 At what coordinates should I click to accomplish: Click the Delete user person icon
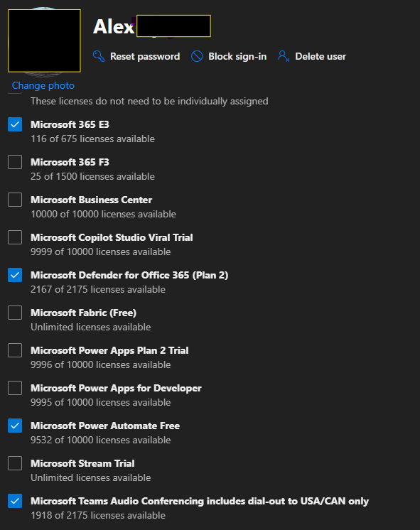pyautogui.click(x=284, y=56)
